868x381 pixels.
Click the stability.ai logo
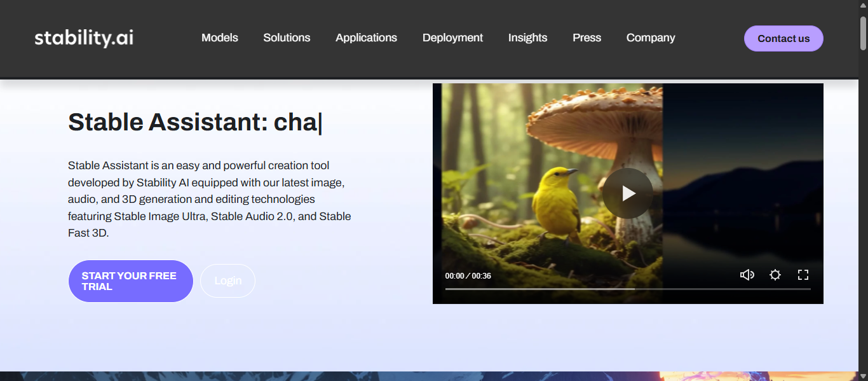[84, 38]
